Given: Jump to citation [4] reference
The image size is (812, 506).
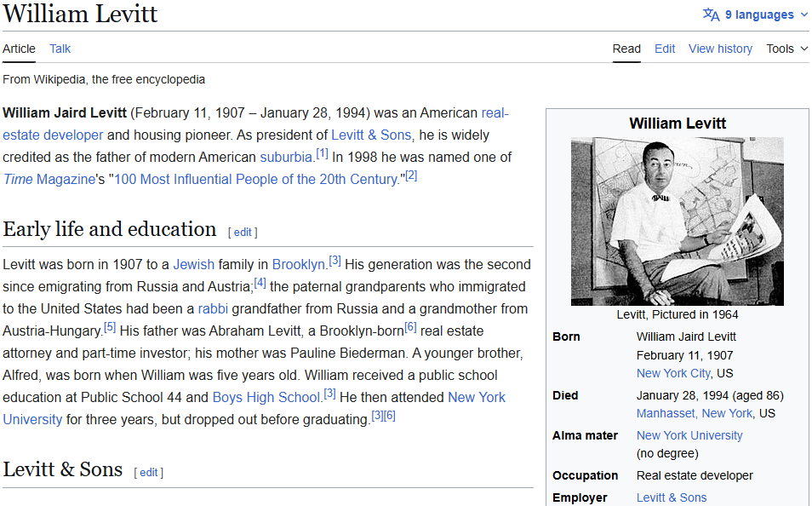Looking at the screenshot, I should 260,283.
